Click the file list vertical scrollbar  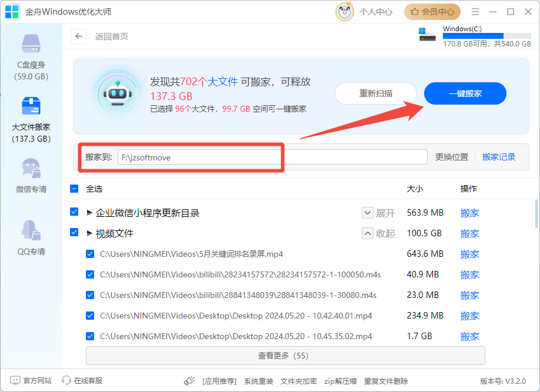[x=536, y=213]
